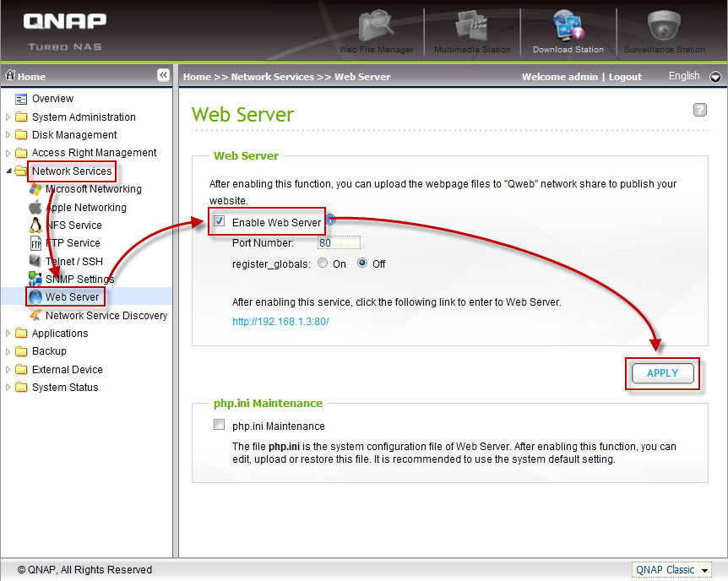Image resolution: width=728 pixels, height=581 pixels.
Task: Click the Microsoft Networking Windows icon
Action: [35, 189]
